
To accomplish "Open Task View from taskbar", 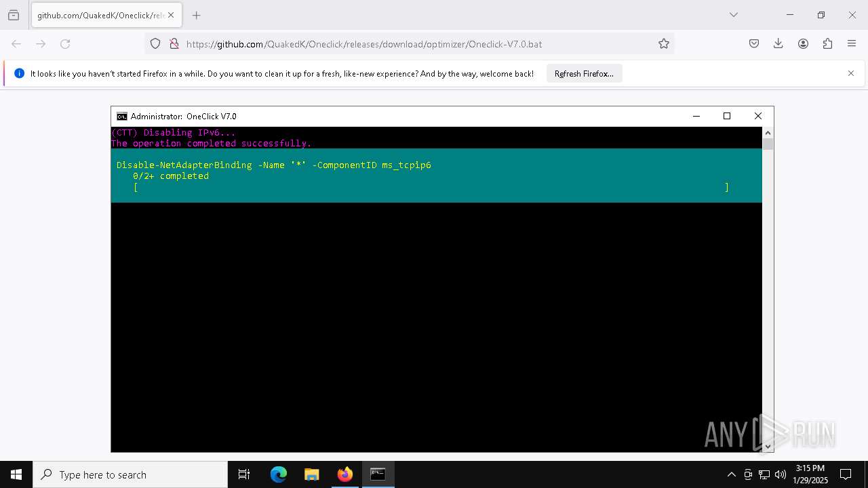I will [x=244, y=474].
